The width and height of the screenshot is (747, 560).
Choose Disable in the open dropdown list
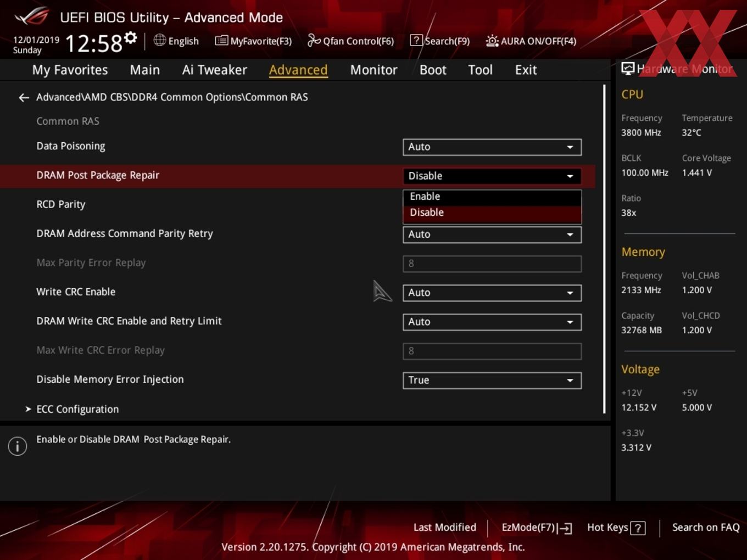tap(492, 213)
